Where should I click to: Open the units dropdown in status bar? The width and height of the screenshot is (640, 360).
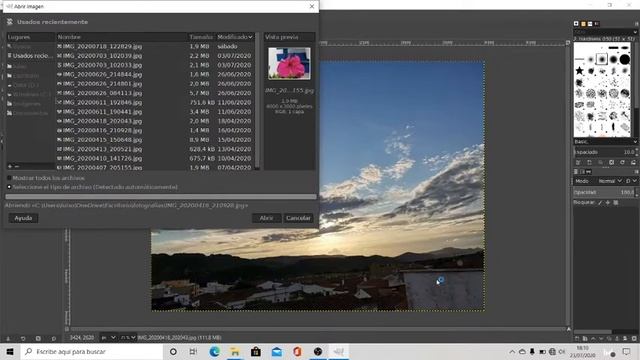click(109, 338)
